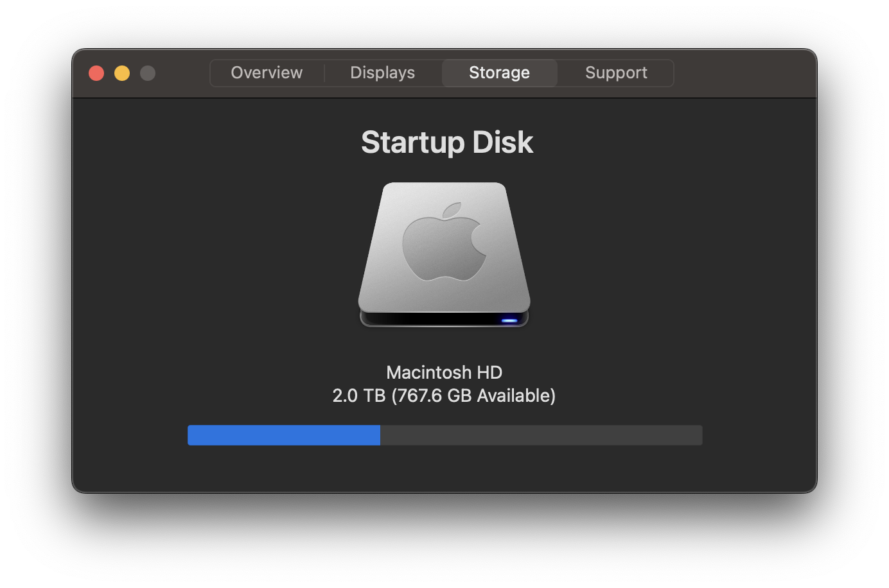Click the 767.6 GB Available text

click(x=475, y=395)
